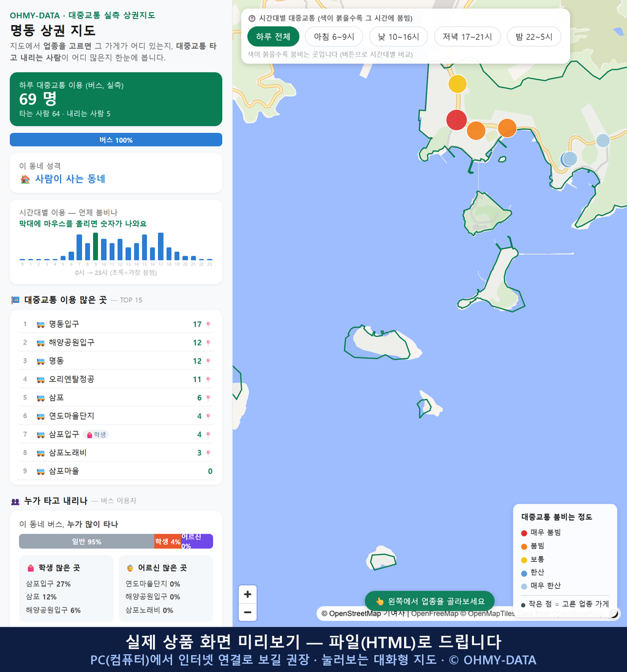
Task: Click the pin icon beside 오리엔탈정공
Action: pyautogui.click(x=208, y=379)
